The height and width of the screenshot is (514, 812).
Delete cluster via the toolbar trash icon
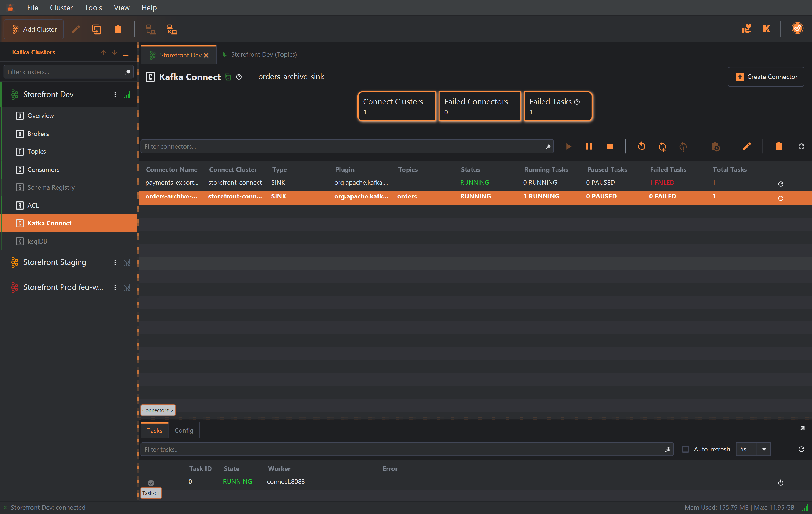118,29
